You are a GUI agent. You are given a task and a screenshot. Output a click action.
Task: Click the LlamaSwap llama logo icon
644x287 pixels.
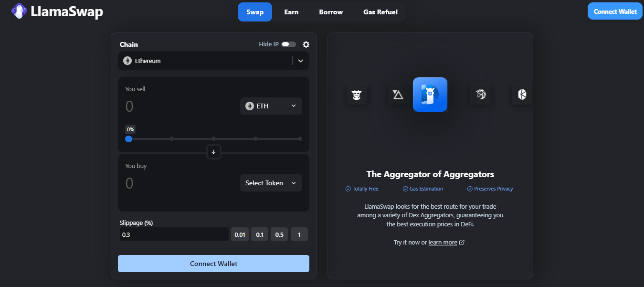click(x=19, y=11)
